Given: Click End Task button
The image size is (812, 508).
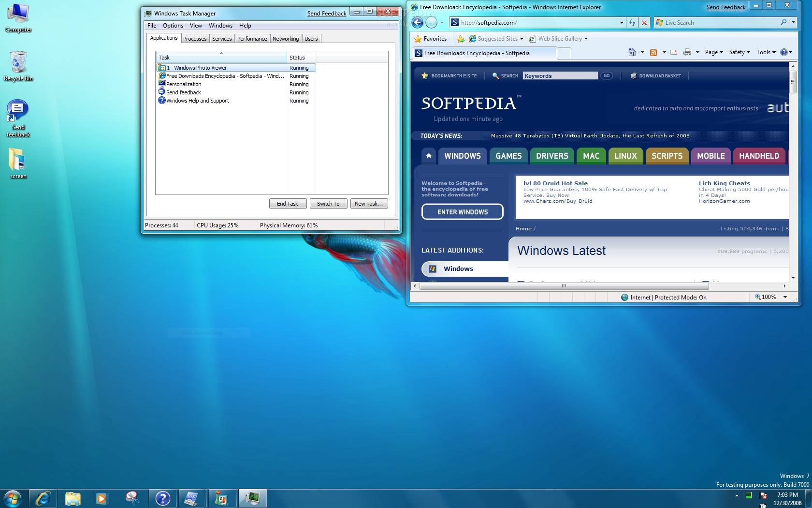Looking at the screenshot, I should coord(288,204).
